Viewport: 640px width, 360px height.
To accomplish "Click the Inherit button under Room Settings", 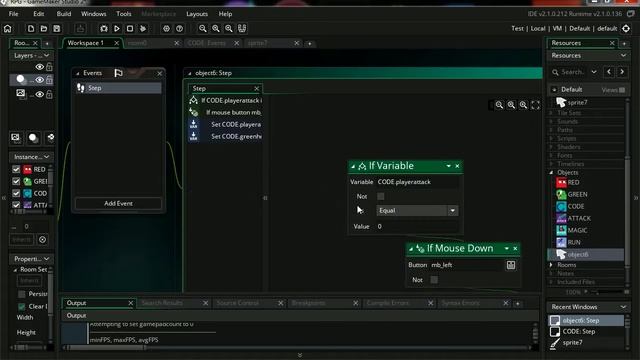I will pos(29,280).
